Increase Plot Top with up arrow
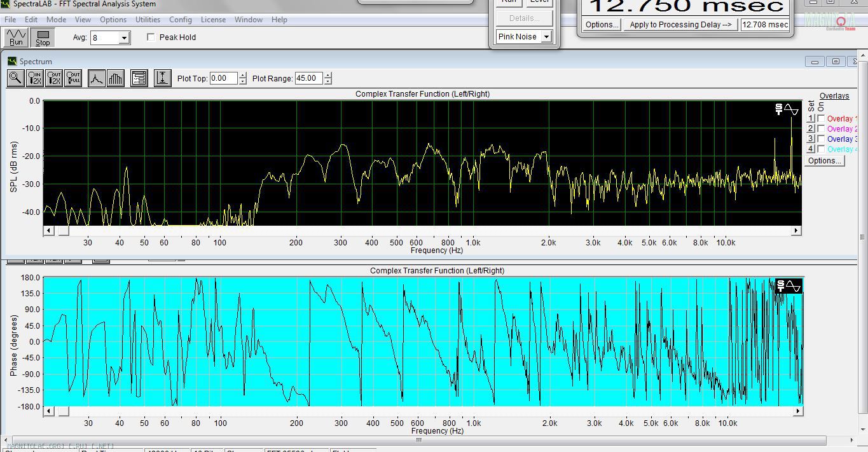The height and width of the screenshot is (452, 868). click(x=242, y=76)
